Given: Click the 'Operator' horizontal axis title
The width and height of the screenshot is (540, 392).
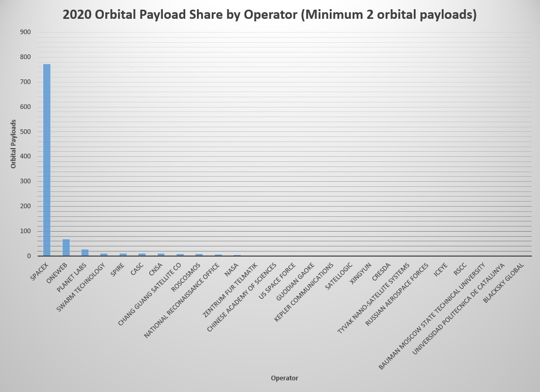Looking at the screenshot, I should point(285,378).
